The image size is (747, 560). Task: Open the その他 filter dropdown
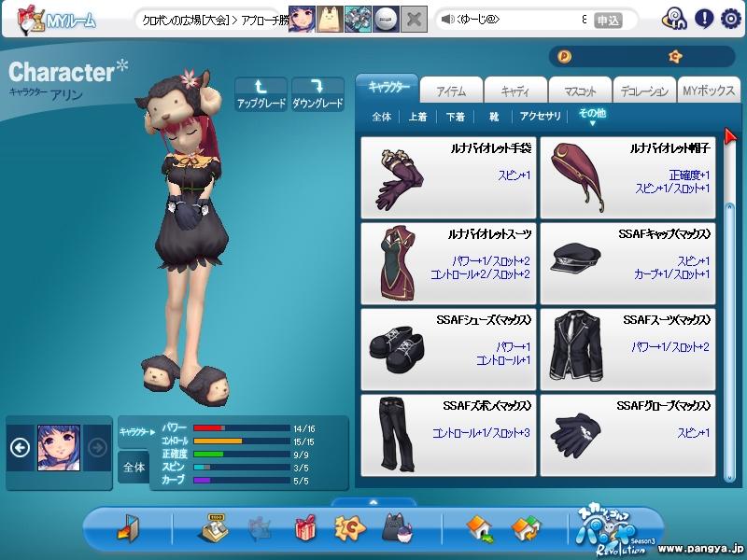[592, 116]
